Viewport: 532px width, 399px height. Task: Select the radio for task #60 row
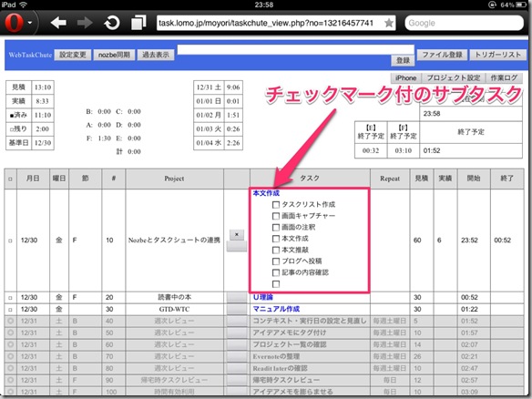click(x=11, y=344)
